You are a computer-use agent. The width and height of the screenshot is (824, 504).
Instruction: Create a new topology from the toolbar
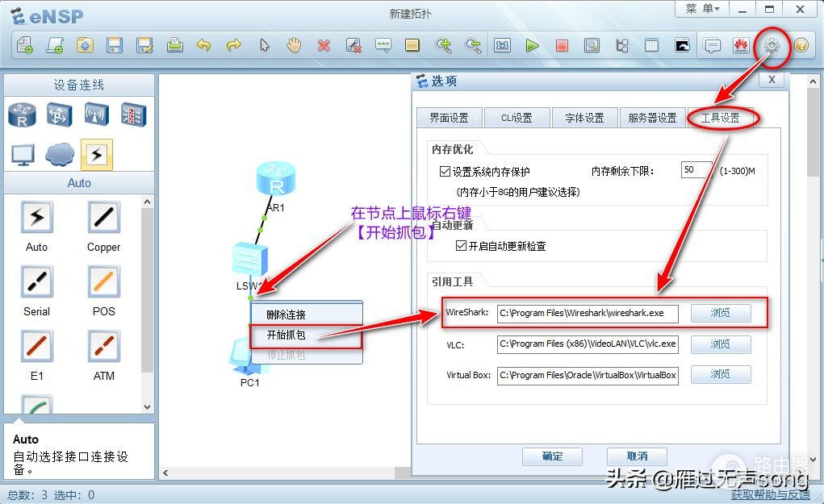click(25, 46)
